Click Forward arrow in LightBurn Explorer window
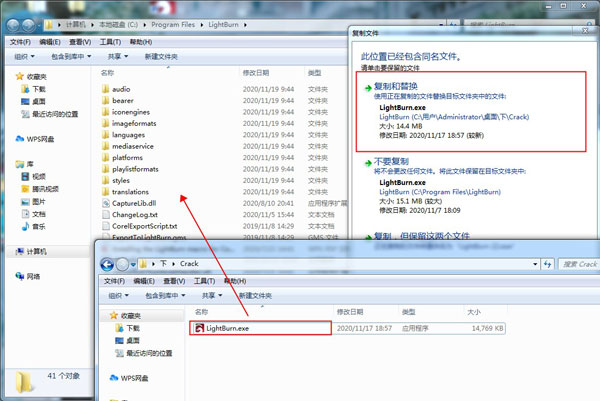This screenshot has height=401, width=600. tap(28, 25)
